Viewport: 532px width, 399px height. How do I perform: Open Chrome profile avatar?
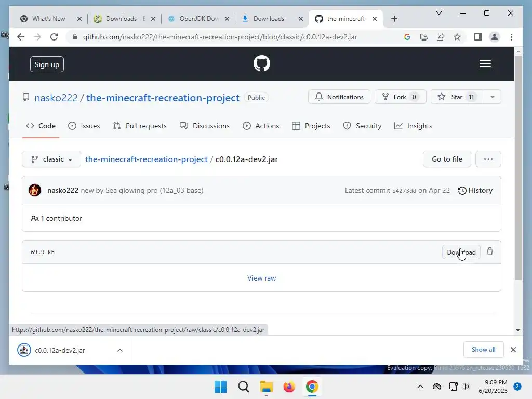pyautogui.click(x=495, y=37)
